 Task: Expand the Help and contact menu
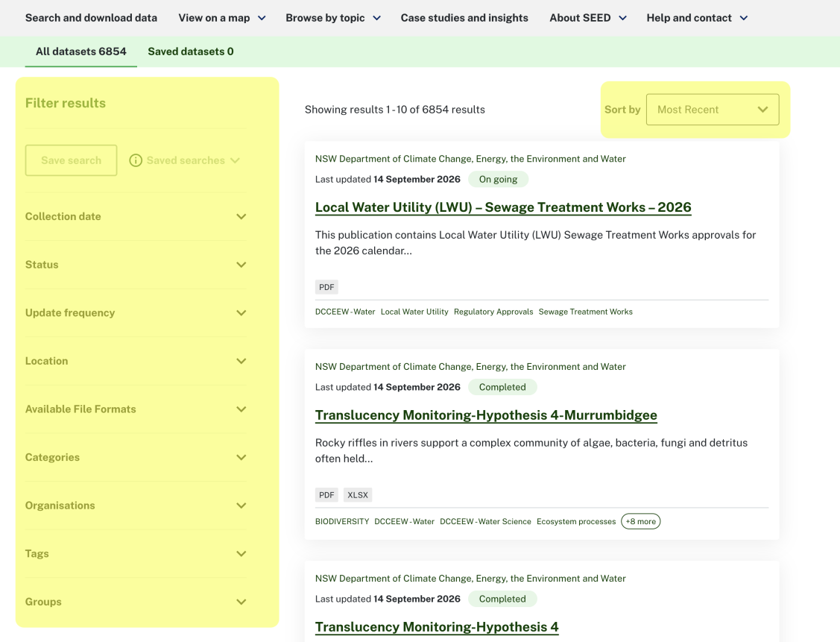[x=696, y=18]
